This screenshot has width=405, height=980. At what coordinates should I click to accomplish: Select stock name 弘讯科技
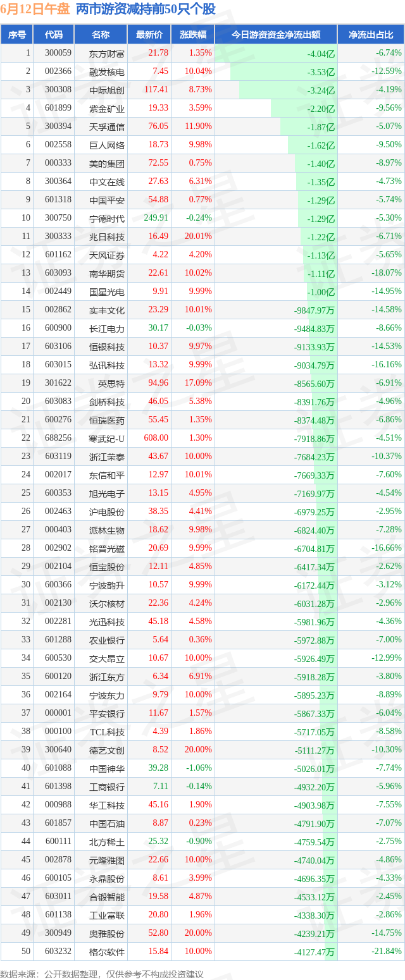[107, 365]
